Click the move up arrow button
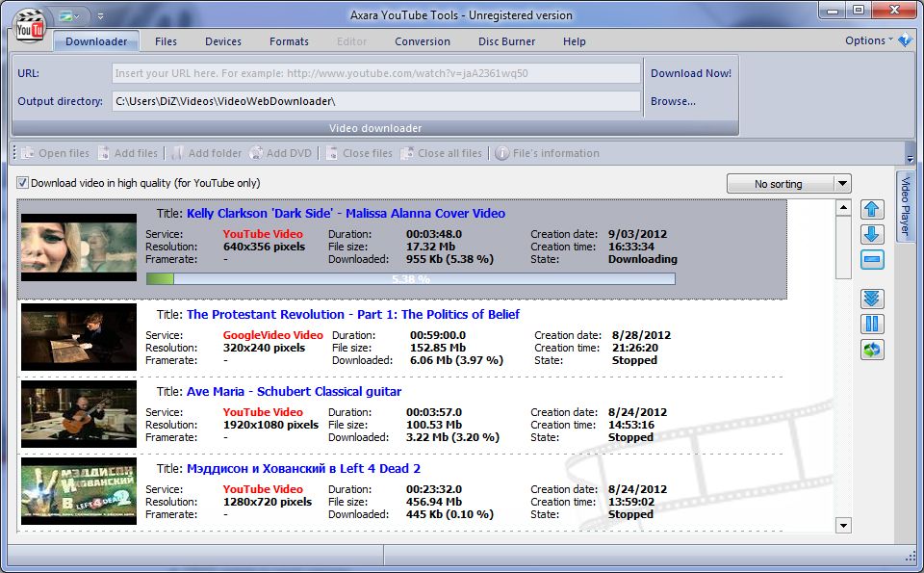Image resolution: width=924 pixels, height=573 pixels. click(872, 209)
